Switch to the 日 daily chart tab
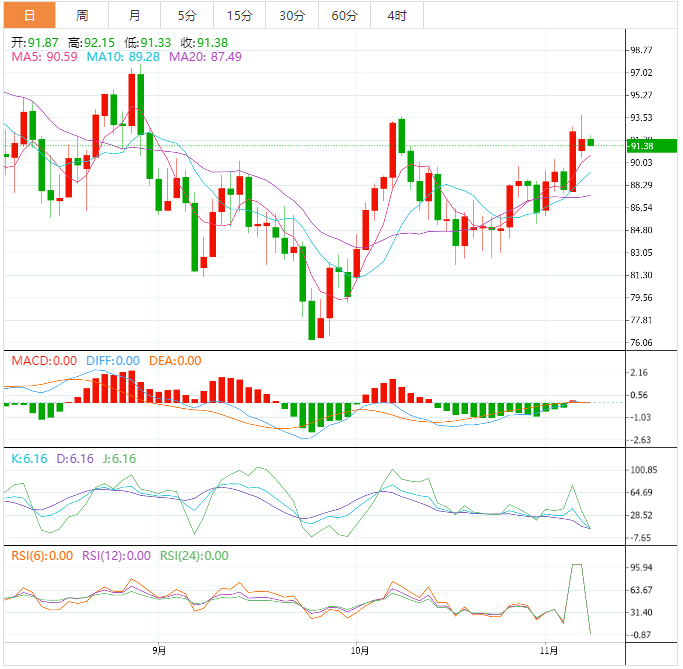683x669 pixels. click(28, 15)
